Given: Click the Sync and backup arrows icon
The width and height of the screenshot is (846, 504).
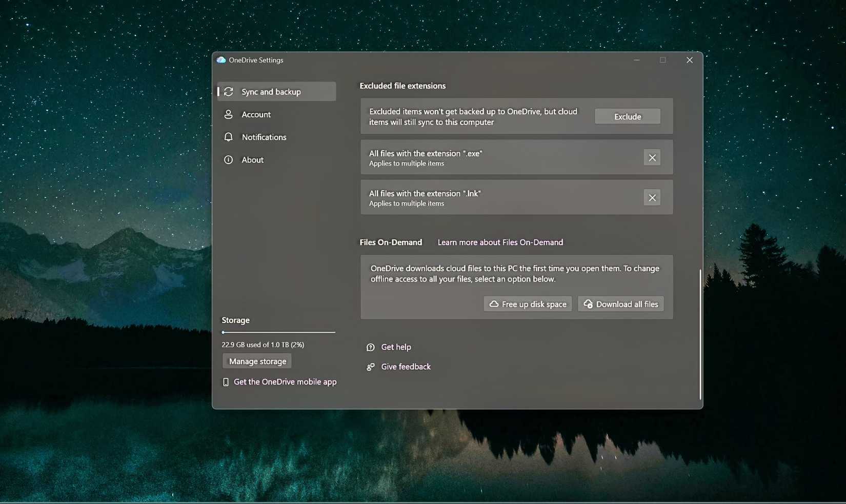Looking at the screenshot, I should point(229,92).
